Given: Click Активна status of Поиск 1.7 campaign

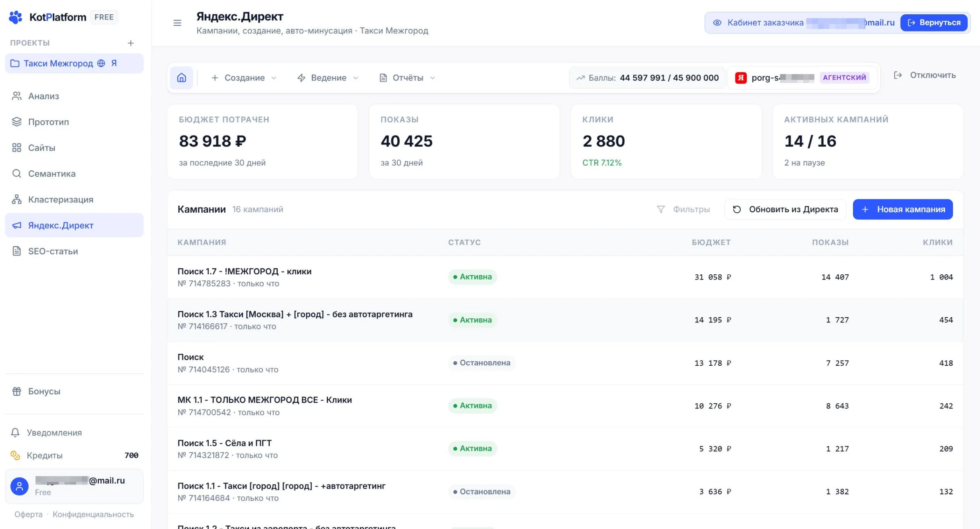Looking at the screenshot, I should pos(472,277).
